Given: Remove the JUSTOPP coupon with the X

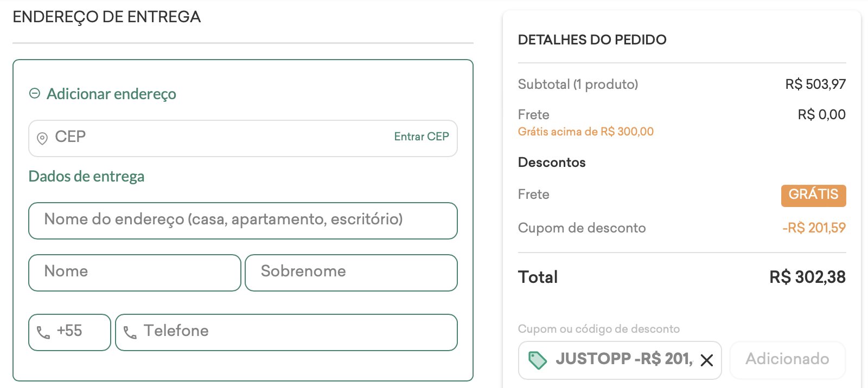Looking at the screenshot, I should (x=706, y=360).
